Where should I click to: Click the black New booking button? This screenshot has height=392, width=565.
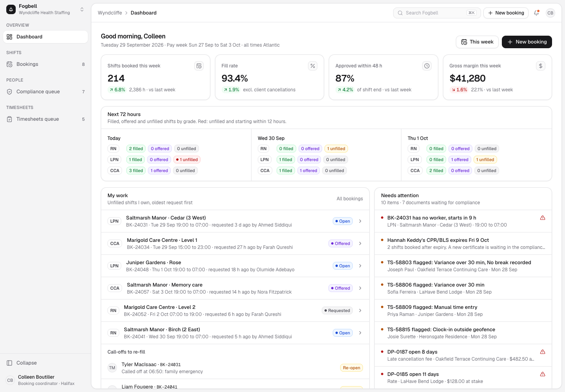pos(527,42)
